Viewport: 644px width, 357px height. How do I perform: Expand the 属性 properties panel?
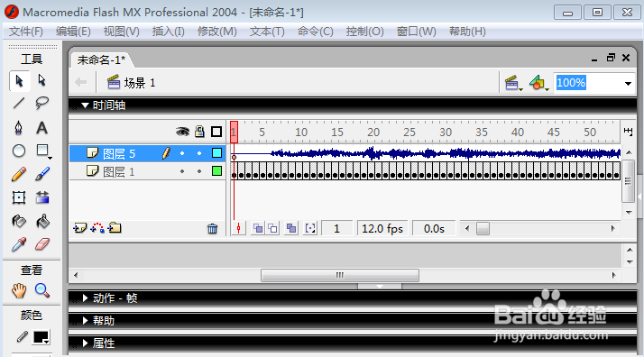[85, 343]
